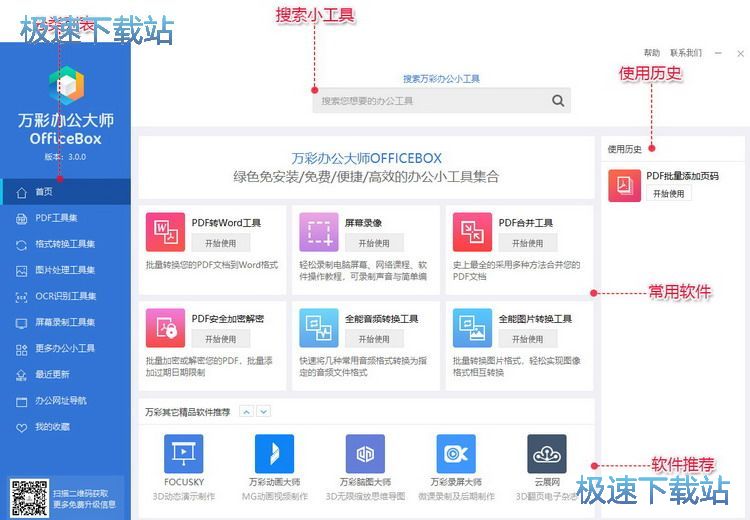
Task: Click the PDF转Word工具 title text
Action: tap(226, 223)
